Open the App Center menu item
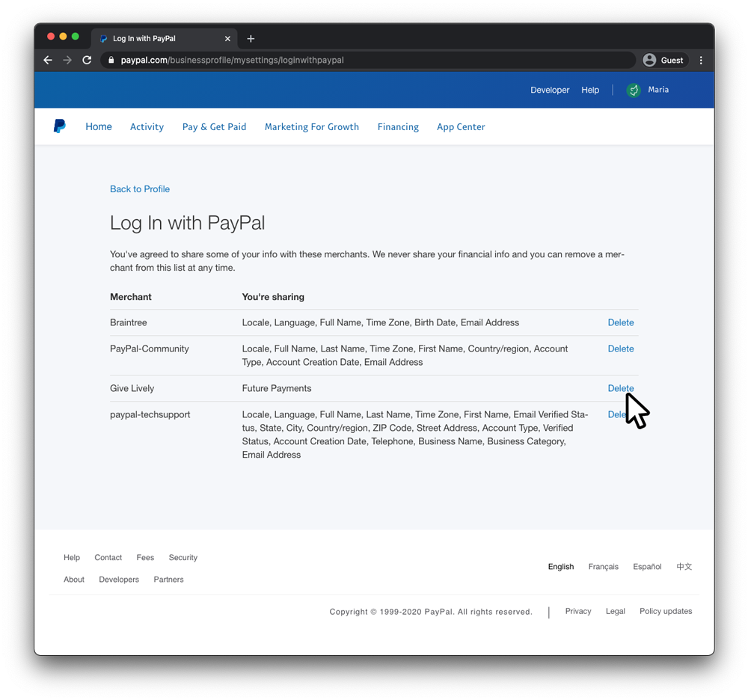Screen dimensions: 748x700 click(461, 127)
